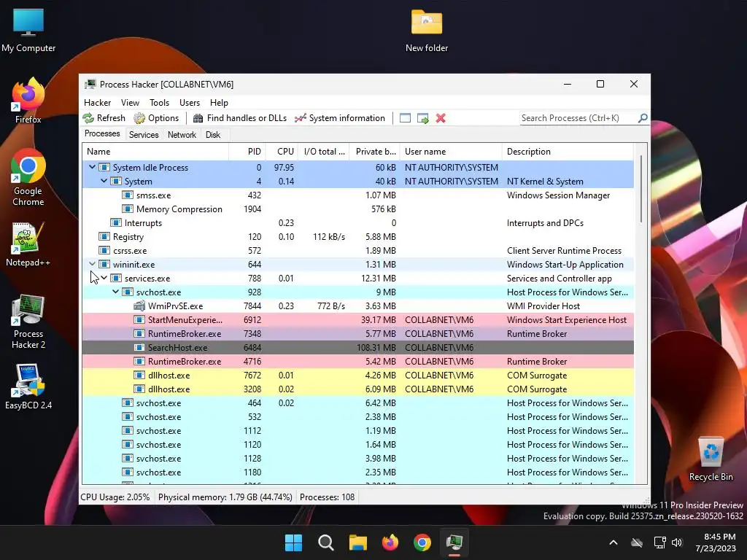Collapse the System Idle Process tree
The width and height of the screenshot is (747, 560).
point(93,167)
